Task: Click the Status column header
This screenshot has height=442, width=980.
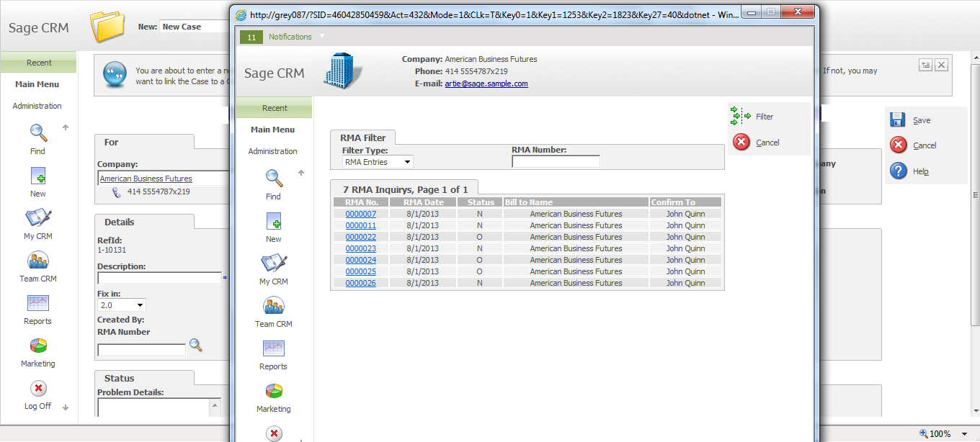Action: pos(481,202)
